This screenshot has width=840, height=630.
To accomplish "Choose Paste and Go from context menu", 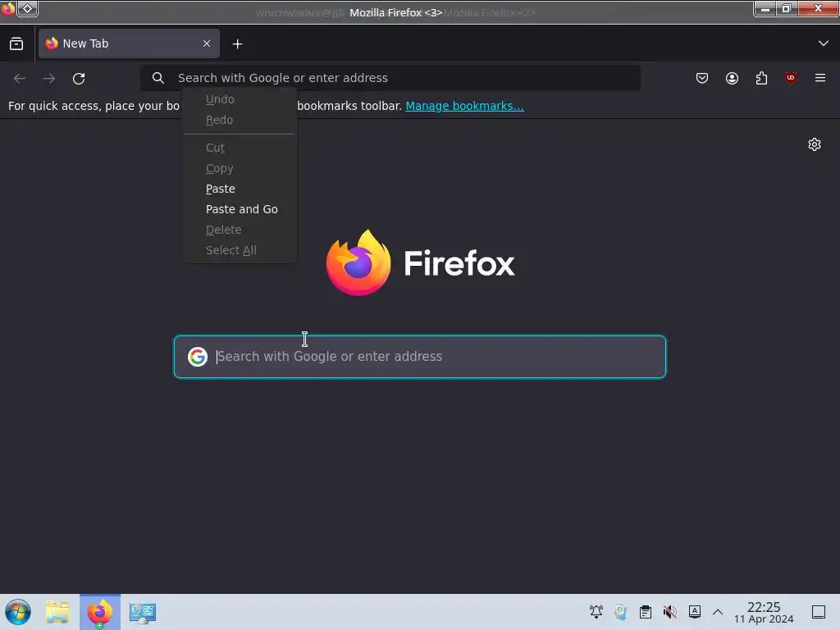I will coord(240,209).
